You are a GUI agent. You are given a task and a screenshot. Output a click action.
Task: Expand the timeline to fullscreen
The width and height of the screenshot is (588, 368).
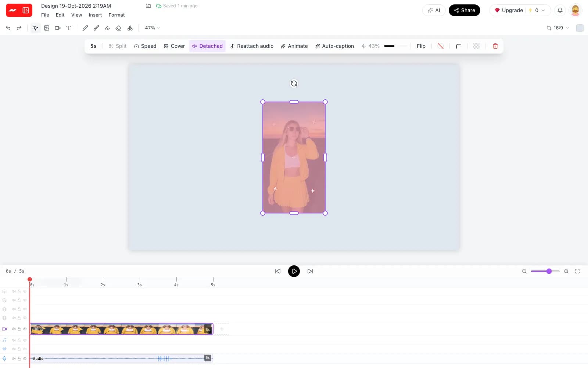click(577, 271)
